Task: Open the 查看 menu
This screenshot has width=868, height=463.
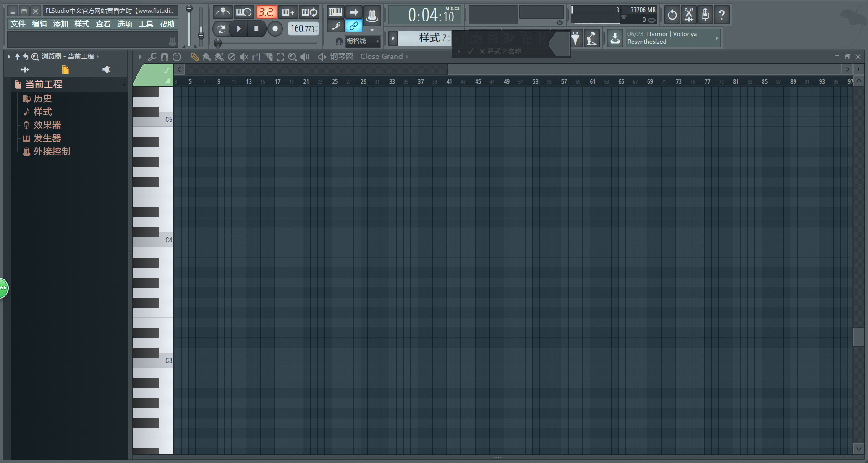Action: pyautogui.click(x=103, y=24)
